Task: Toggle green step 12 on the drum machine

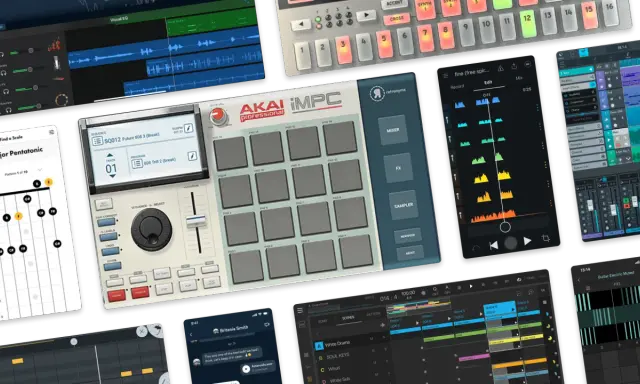Action: [528, 24]
